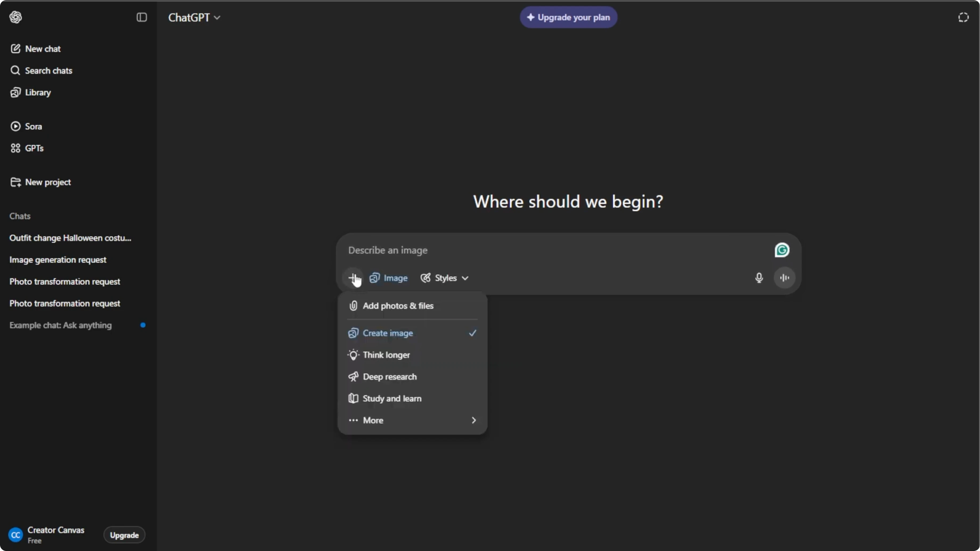Open the More menu entry

pyautogui.click(x=413, y=420)
